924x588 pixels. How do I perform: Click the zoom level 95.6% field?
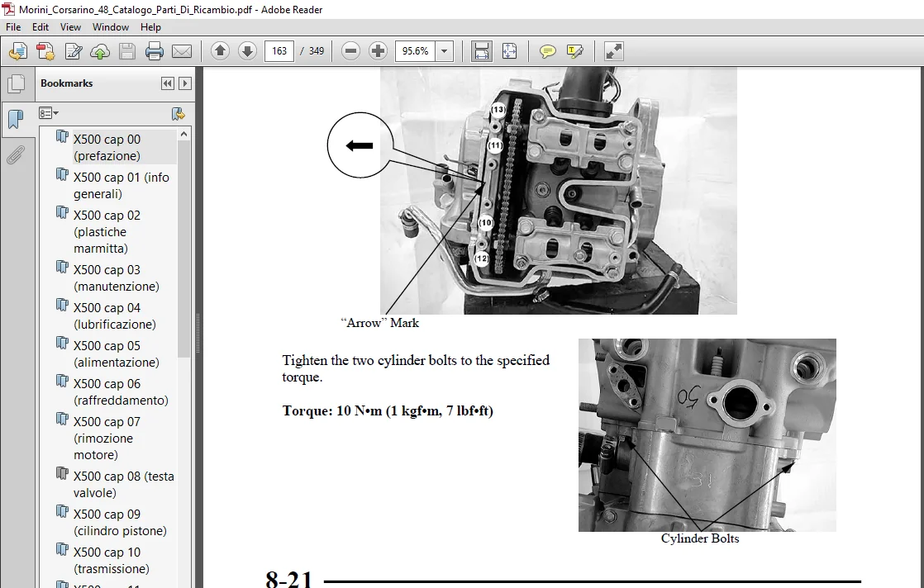click(x=416, y=51)
